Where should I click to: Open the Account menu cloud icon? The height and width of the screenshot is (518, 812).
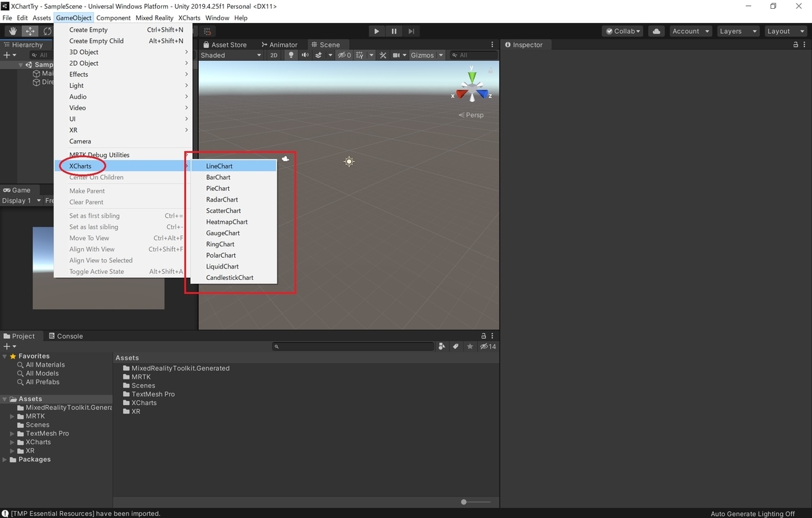(x=656, y=30)
